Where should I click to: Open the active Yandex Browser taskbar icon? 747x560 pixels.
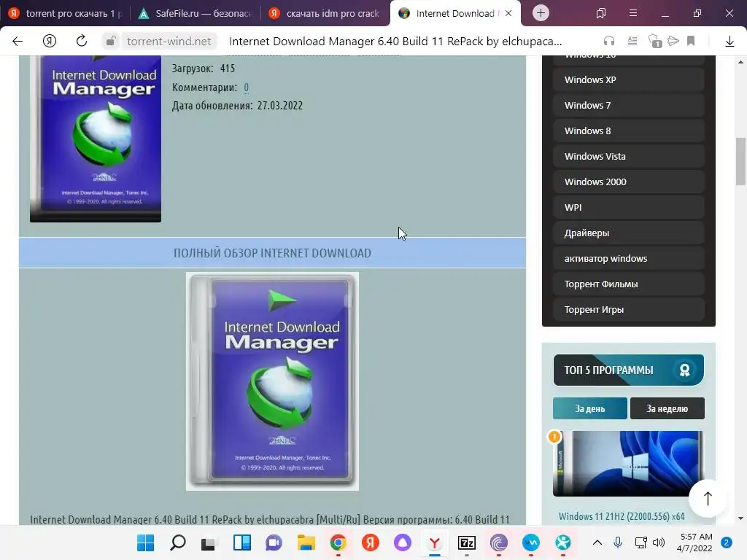[435, 542]
